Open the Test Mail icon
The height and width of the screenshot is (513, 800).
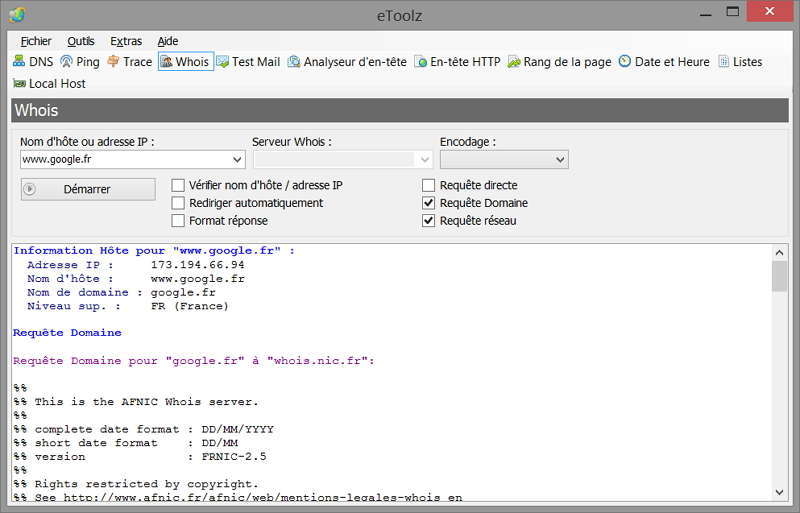click(x=222, y=62)
